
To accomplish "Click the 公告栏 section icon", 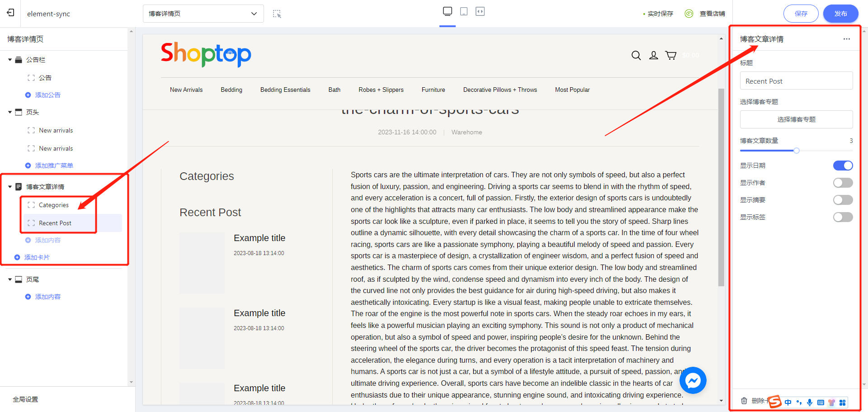I will pyautogui.click(x=19, y=60).
